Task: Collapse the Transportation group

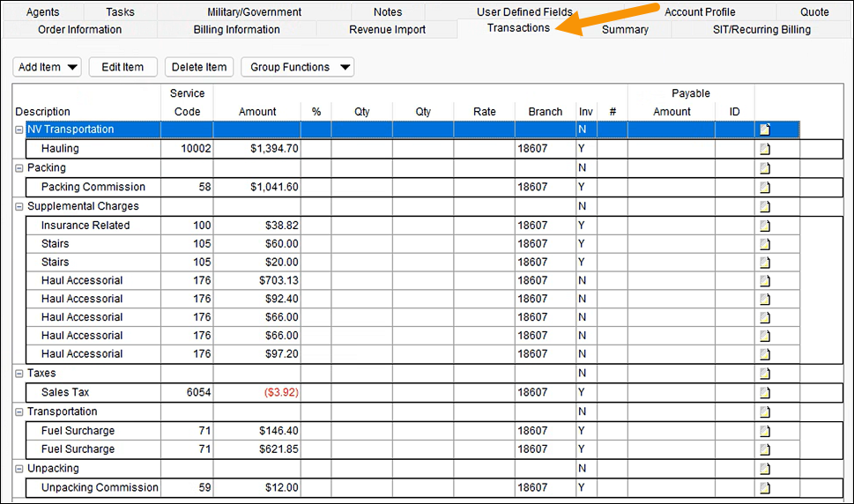Action: pyautogui.click(x=19, y=412)
